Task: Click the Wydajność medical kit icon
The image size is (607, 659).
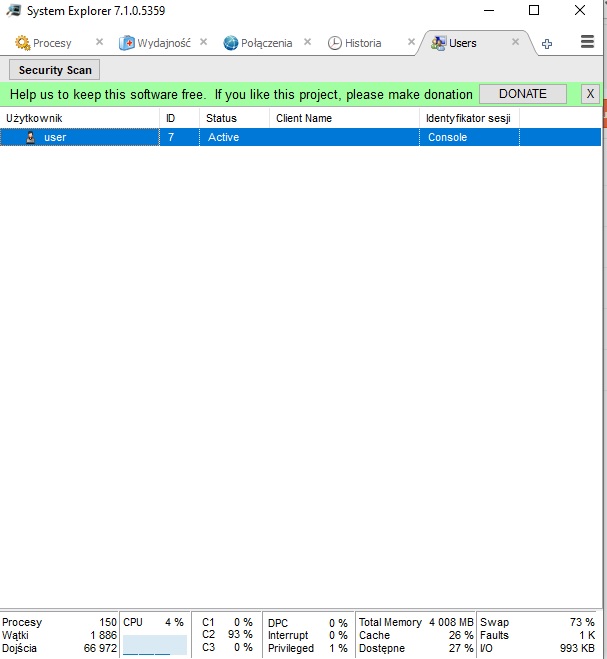Action: 127,43
